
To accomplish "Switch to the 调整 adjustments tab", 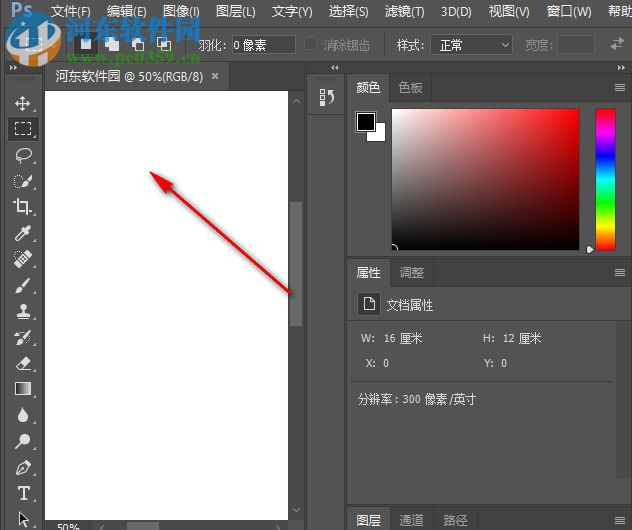I will pyautogui.click(x=412, y=273).
